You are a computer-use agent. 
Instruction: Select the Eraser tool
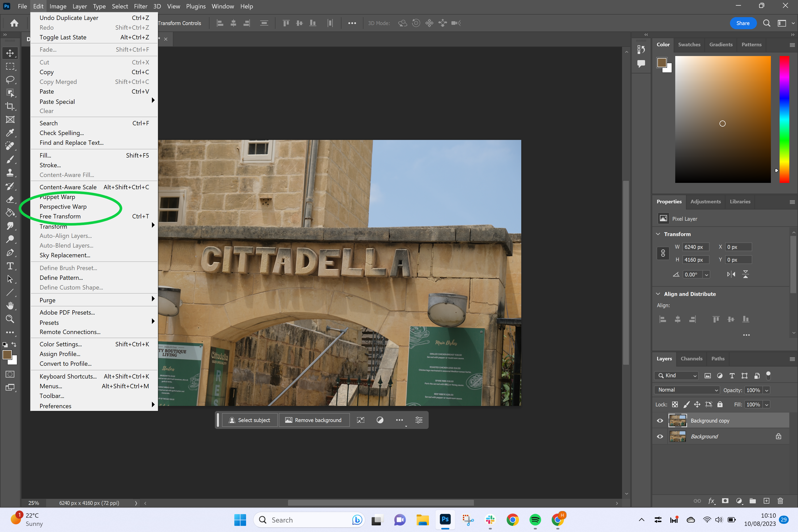click(10, 199)
